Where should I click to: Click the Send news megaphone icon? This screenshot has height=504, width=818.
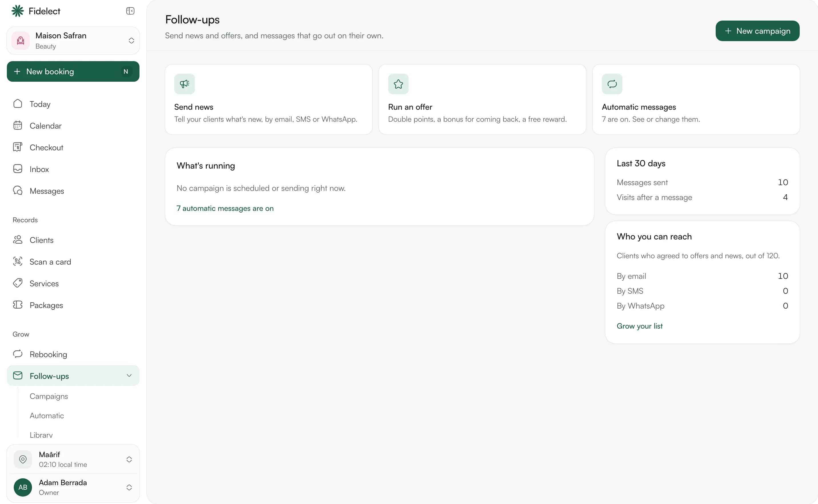184,84
